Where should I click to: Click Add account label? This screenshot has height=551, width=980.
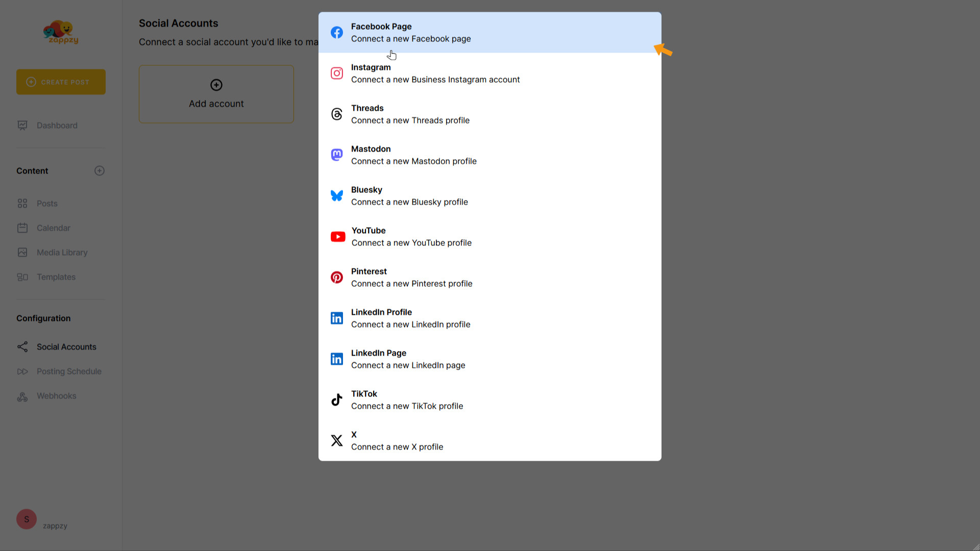click(216, 104)
